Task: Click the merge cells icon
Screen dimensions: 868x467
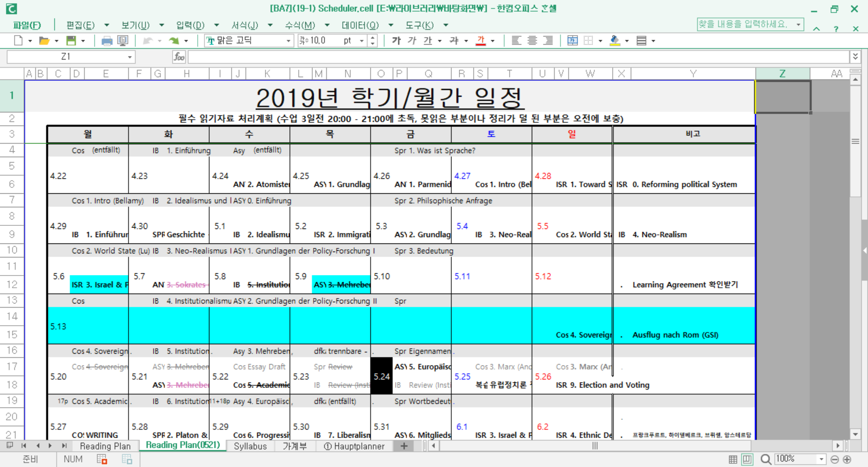Action: (x=572, y=41)
